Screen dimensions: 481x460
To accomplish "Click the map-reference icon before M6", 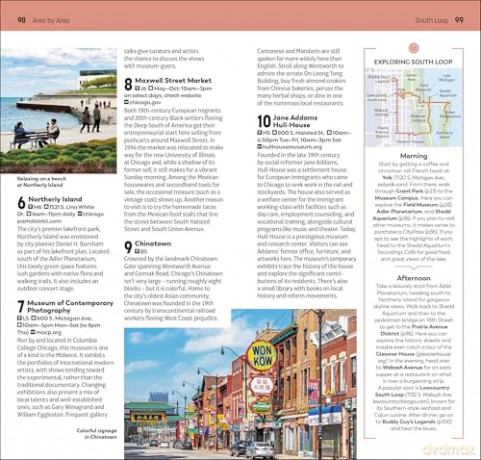I will (31, 207).
